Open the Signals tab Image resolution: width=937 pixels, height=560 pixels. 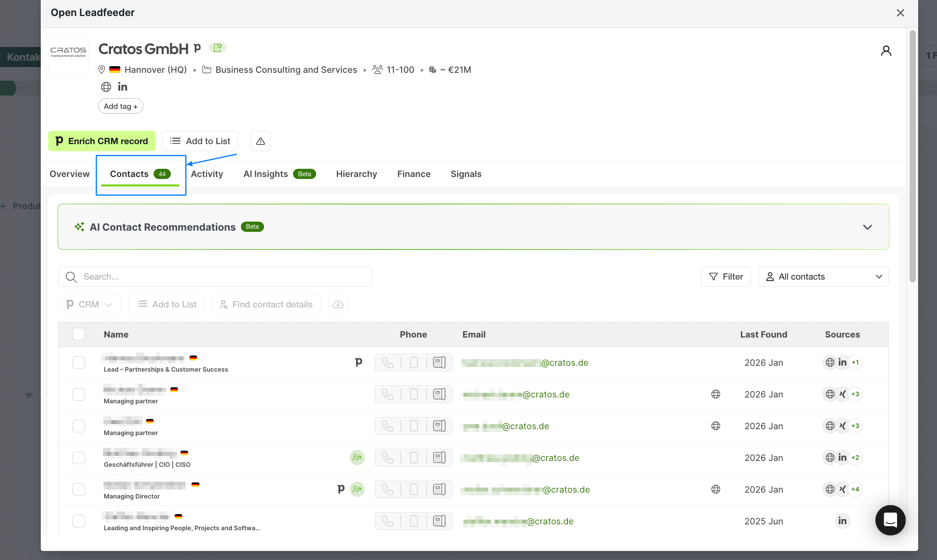pos(466,174)
